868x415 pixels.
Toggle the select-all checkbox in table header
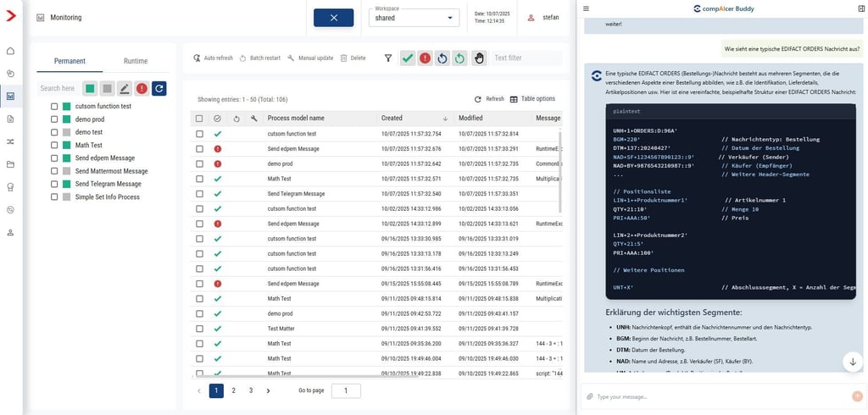(x=199, y=119)
